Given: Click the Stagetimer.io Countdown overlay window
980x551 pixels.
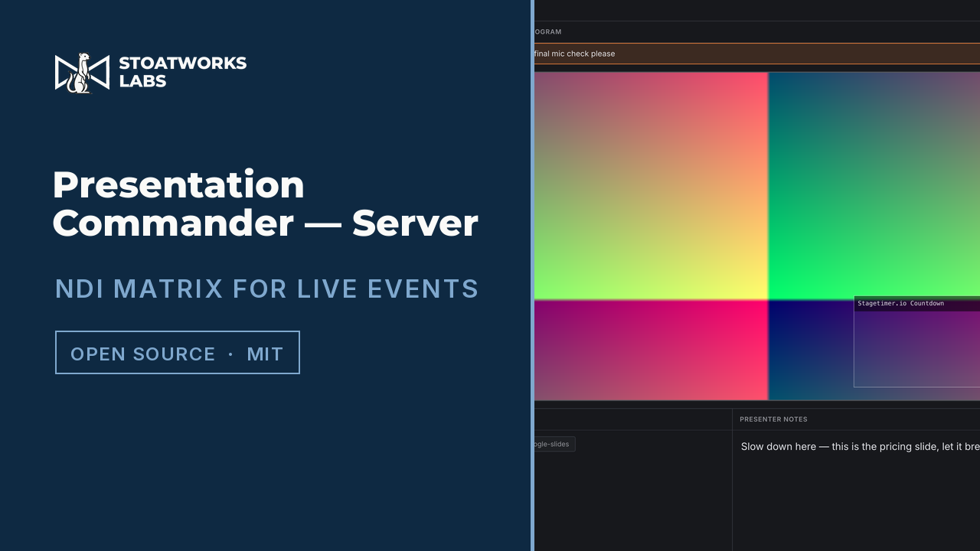Looking at the screenshot, I should [916, 342].
